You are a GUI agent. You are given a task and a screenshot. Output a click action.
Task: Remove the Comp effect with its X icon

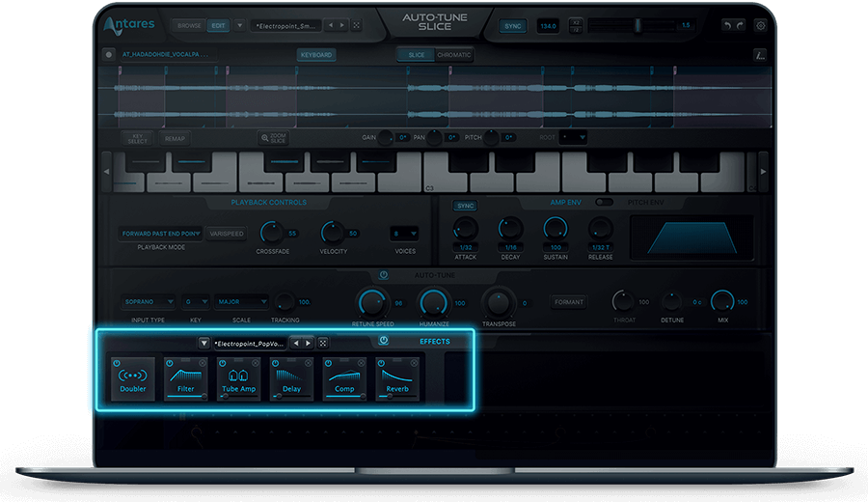(361, 363)
